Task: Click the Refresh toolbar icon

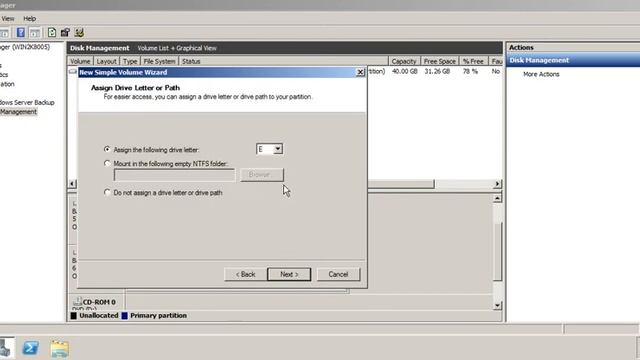Action: point(52,33)
